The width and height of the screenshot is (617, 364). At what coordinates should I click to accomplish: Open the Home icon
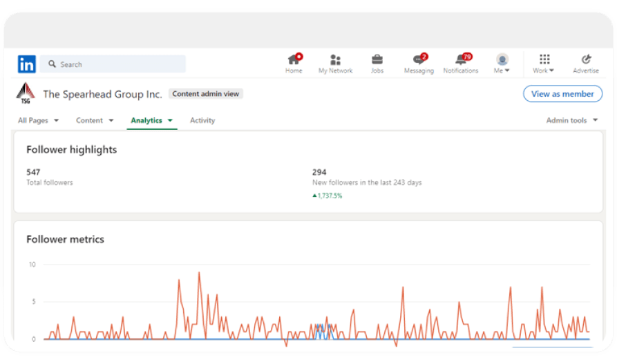(294, 59)
